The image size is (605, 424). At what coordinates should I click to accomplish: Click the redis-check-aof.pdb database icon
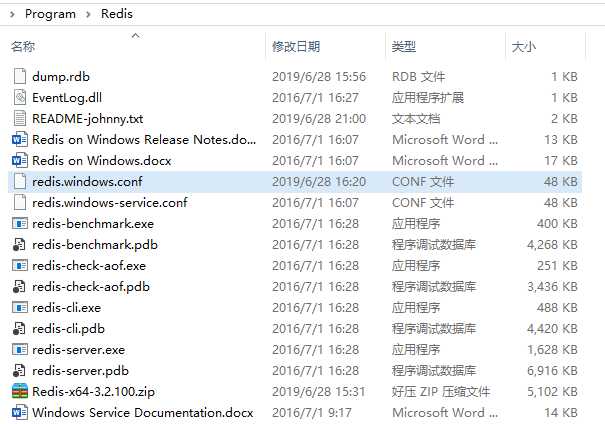coord(19,286)
